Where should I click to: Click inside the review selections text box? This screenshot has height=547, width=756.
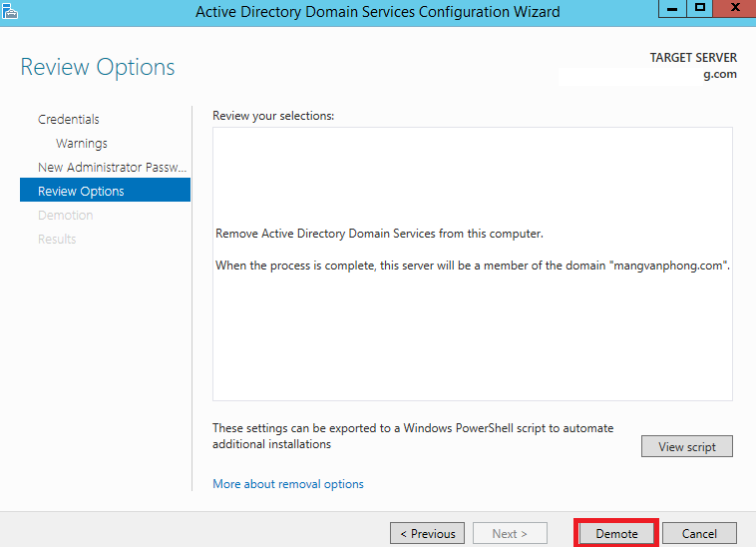(x=473, y=264)
